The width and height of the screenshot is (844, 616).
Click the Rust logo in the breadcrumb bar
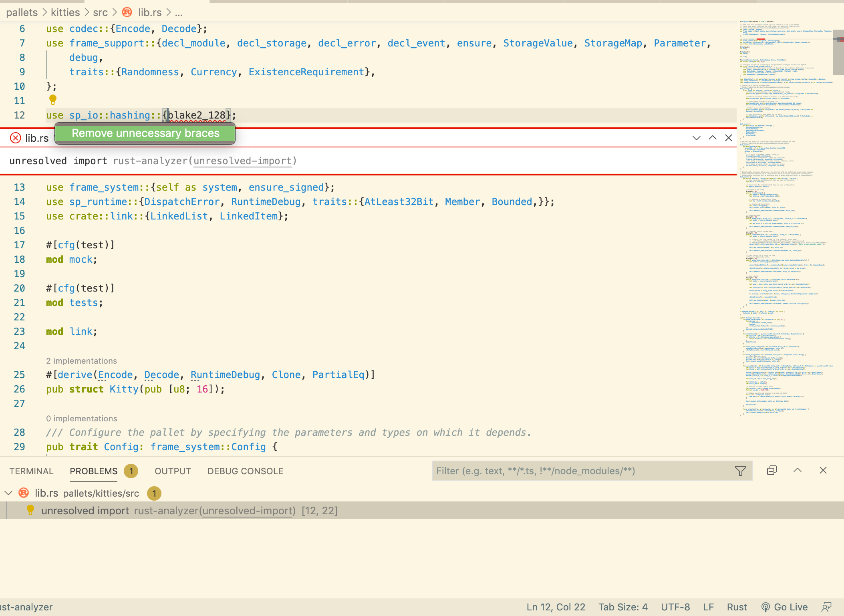(127, 12)
